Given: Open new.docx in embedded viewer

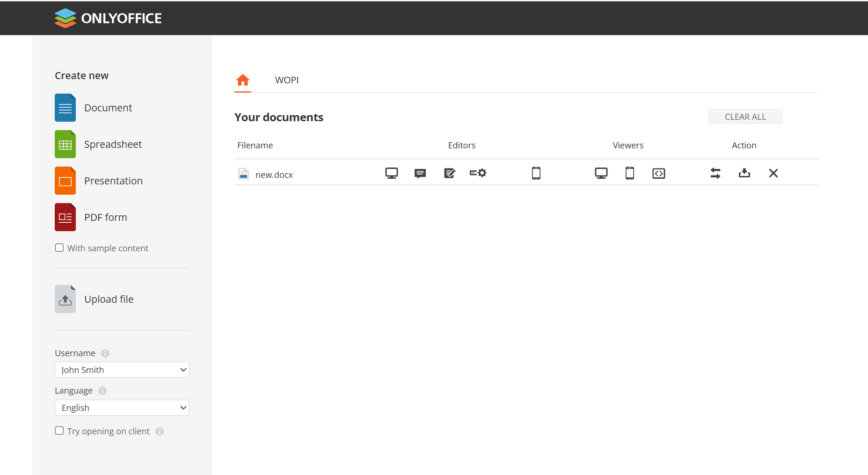Looking at the screenshot, I should [x=659, y=174].
